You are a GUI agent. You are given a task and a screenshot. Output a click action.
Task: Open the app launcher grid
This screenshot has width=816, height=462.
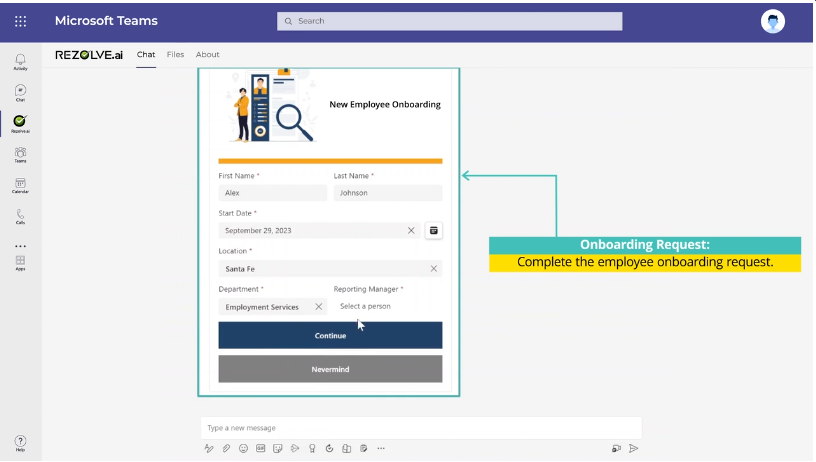(x=20, y=21)
